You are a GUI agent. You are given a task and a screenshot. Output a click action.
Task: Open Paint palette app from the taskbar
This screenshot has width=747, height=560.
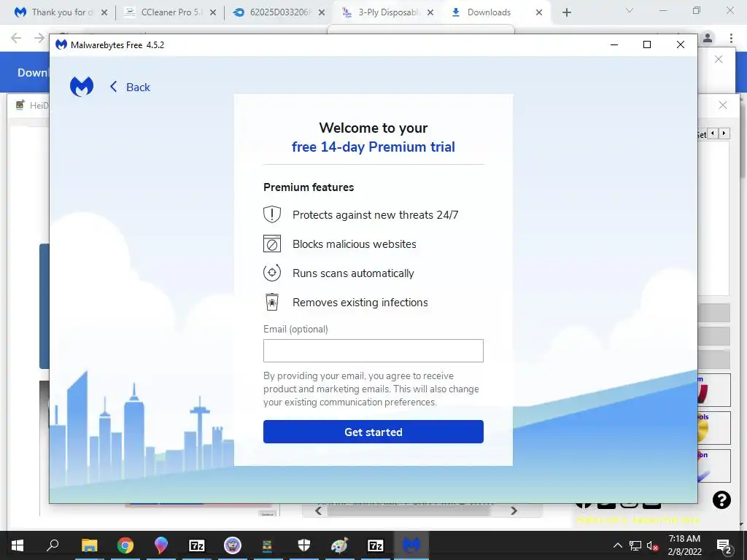pyautogui.click(x=340, y=545)
